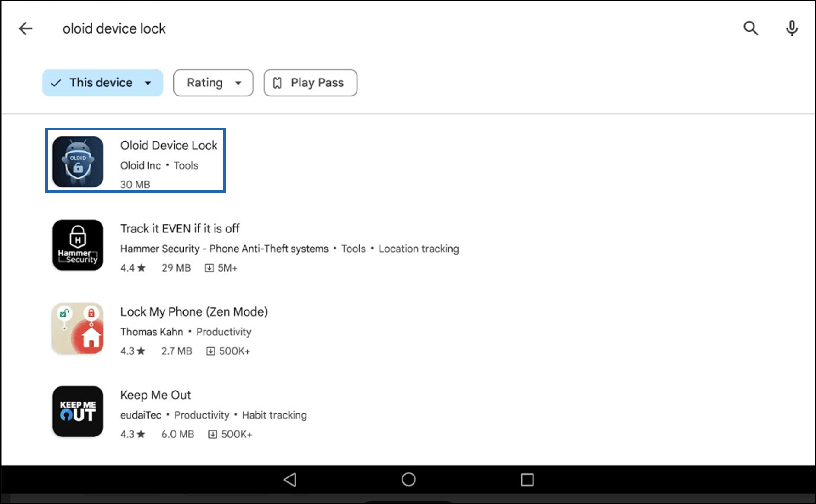Select 'Productivity' under Lock My Phone
The width and height of the screenshot is (816, 504).
(224, 332)
